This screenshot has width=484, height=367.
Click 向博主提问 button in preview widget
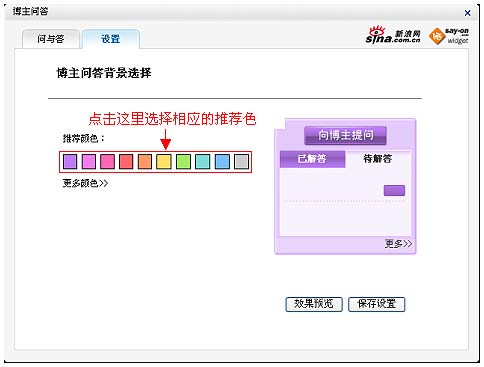(x=345, y=136)
